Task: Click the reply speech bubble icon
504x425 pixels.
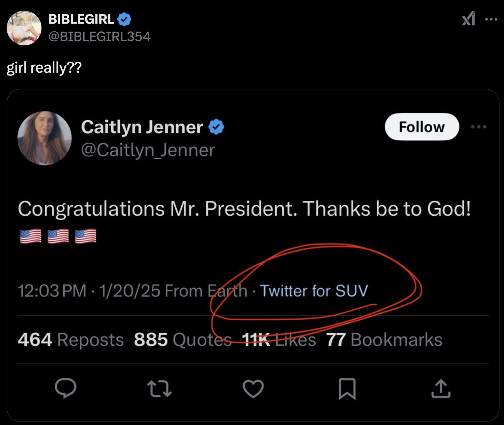Action: tap(65, 388)
